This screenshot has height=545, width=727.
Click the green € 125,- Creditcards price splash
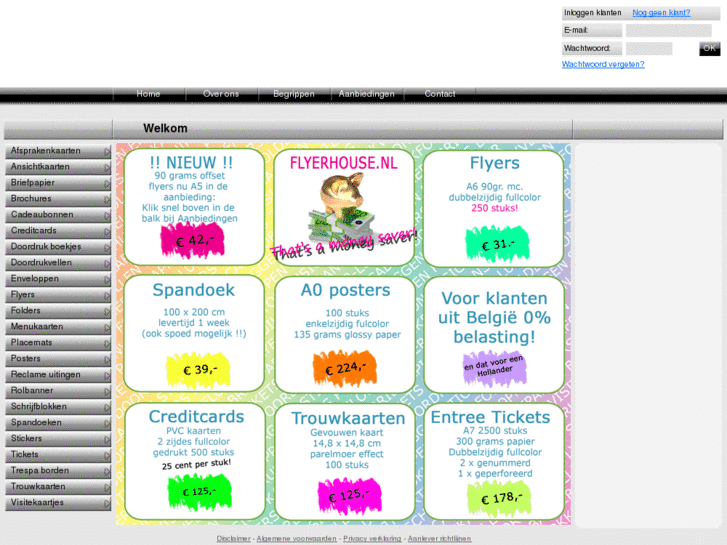pyautogui.click(x=199, y=492)
